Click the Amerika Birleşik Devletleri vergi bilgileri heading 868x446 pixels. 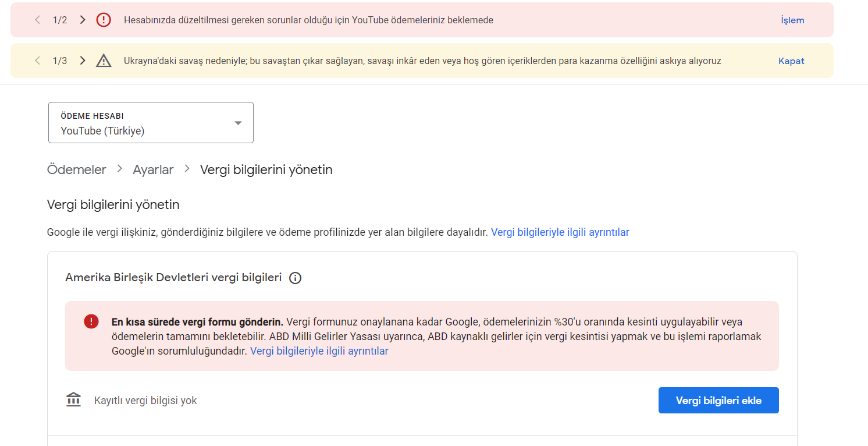(x=173, y=277)
